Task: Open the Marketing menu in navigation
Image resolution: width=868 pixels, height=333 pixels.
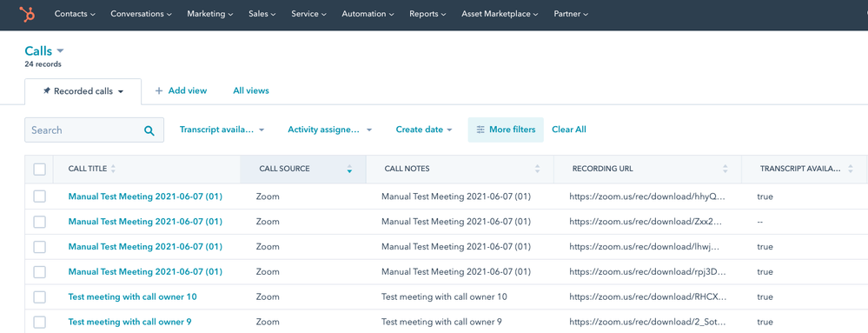Action: coord(209,14)
